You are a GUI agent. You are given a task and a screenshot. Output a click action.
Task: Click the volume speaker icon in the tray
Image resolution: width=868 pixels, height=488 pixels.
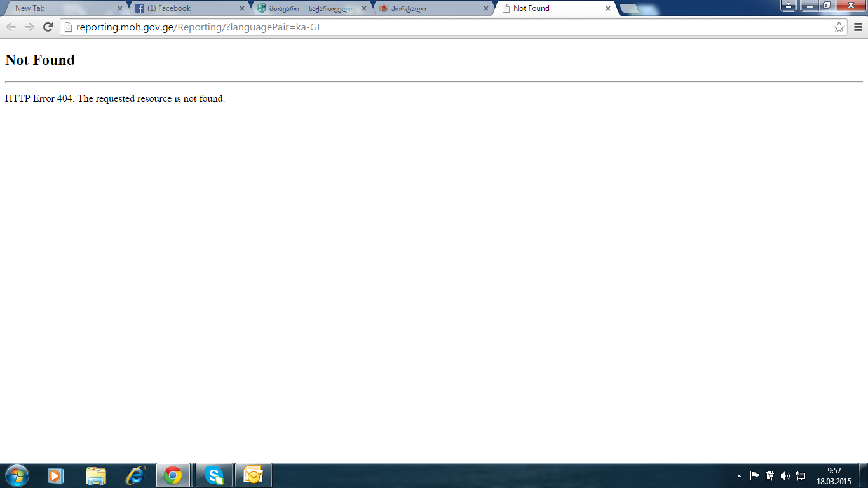pos(785,476)
